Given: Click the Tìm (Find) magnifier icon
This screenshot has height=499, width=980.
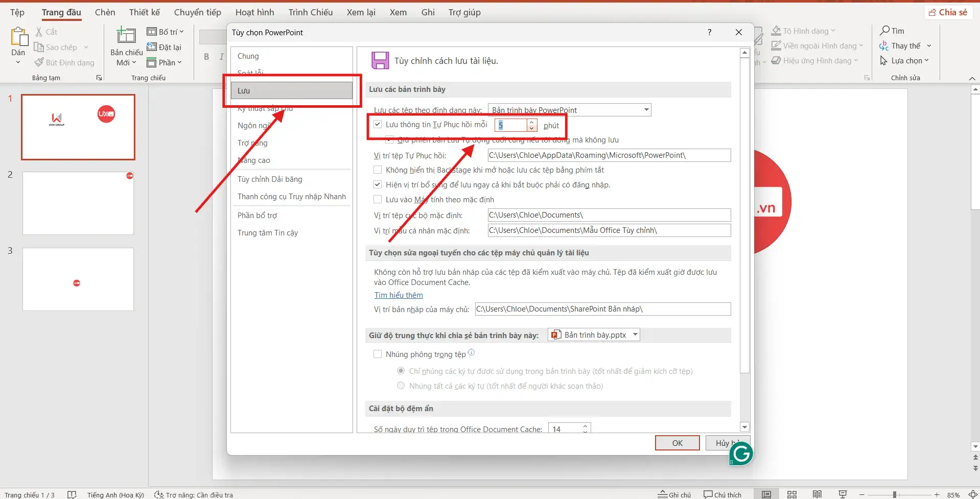Looking at the screenshot, I should pyautogui.click(x=884, y=31).
